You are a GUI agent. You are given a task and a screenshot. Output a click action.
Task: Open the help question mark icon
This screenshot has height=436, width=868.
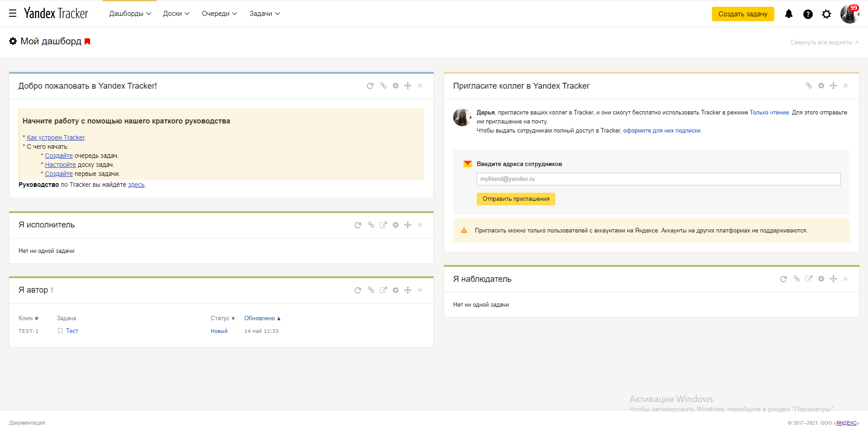[808, 14]
